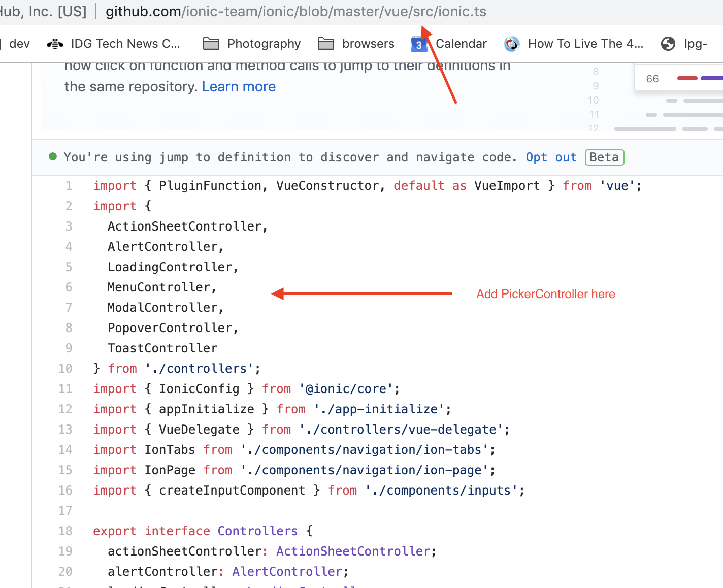The height and width of the screenshot is (588, 723).
Task: Open the 'How To Live The 4...' bookmark favicon
Action: 512,44
